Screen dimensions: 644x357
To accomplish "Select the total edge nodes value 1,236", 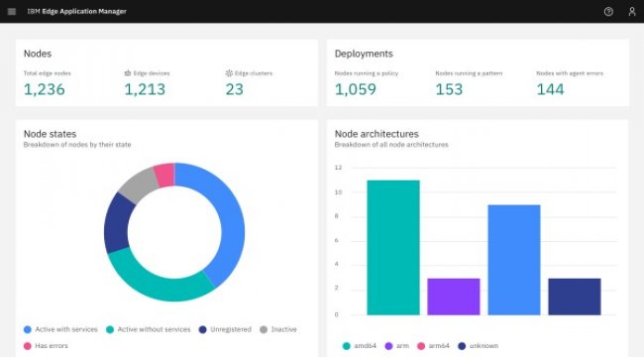I will [x=45, y=89].
